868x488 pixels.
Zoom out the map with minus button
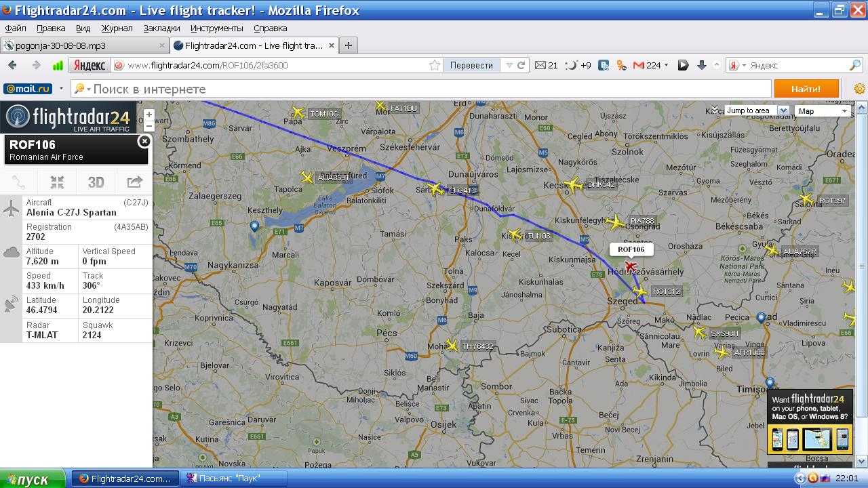(149, 126)
